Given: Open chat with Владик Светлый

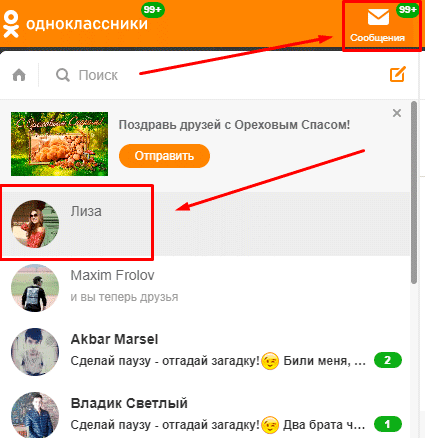Looking at the screenshot, I should tap(205, 413).
